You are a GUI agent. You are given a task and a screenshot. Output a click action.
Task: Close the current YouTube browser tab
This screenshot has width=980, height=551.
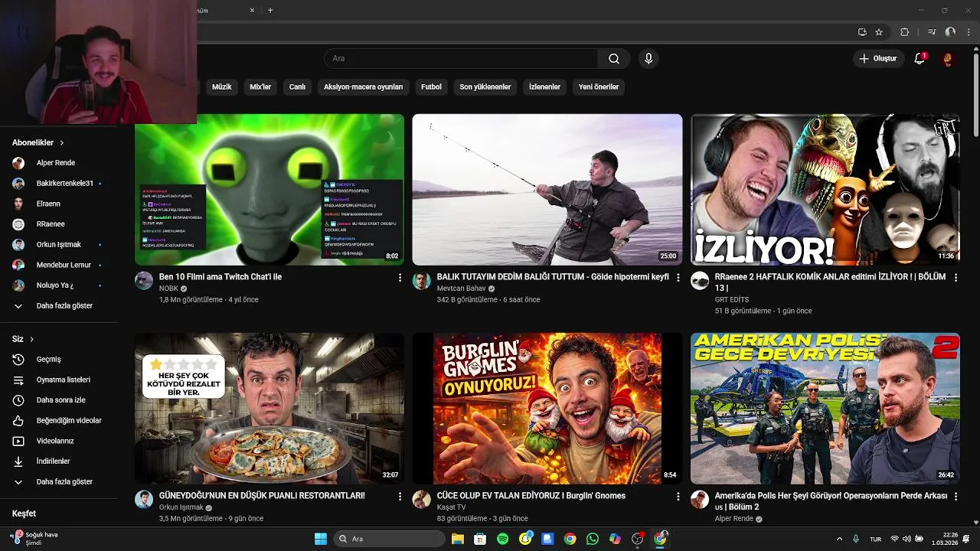[253, 10]
